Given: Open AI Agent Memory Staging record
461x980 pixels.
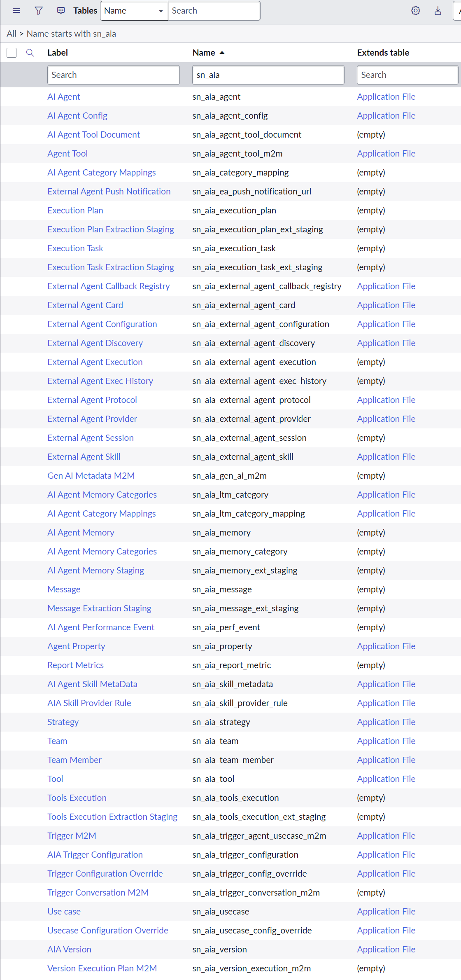Looking at the screenshot, I should (96, 571).
